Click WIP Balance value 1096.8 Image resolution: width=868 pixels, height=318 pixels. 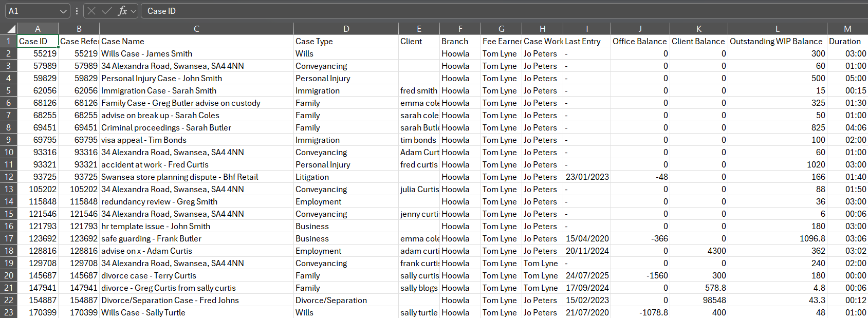coord(777,238)
